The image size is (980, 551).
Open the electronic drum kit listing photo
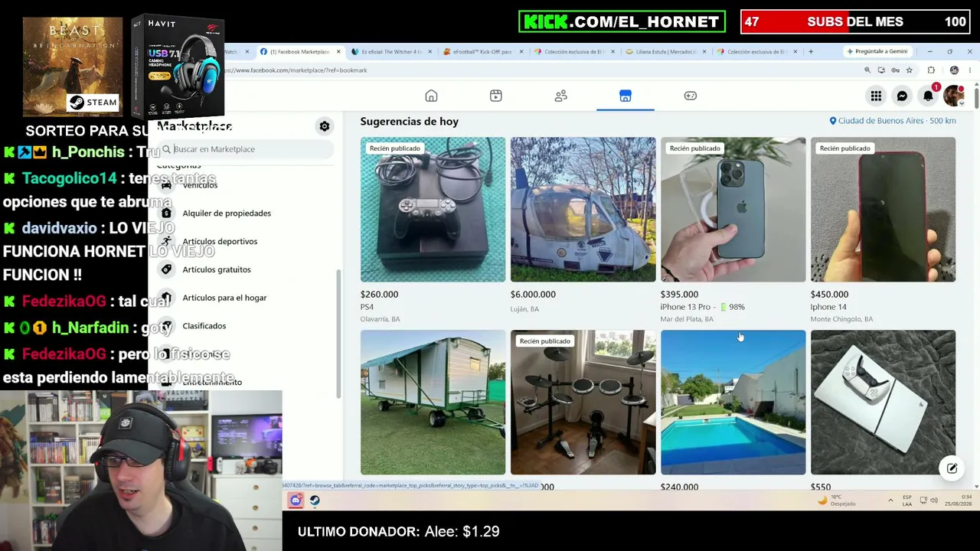(583, 403)
